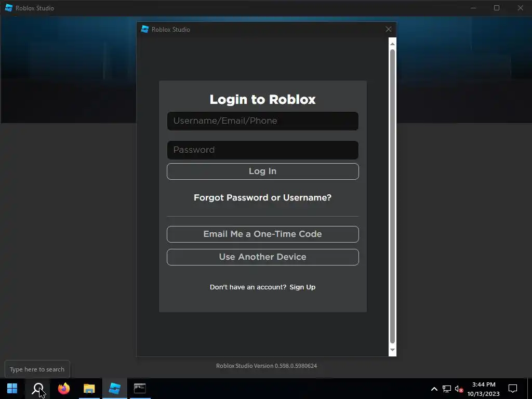The height and width of the screenshot is (399, 532).
Task: Show hidden system tray icons
Action: tap(434, 389)
